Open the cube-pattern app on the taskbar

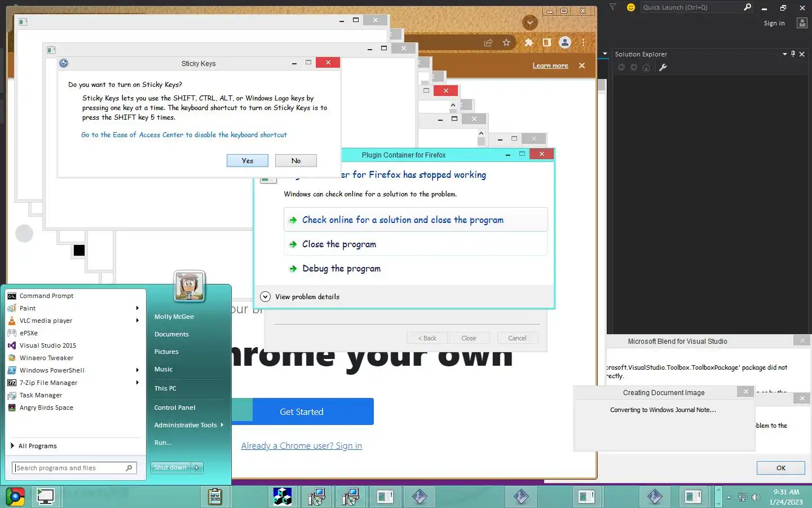283,497
